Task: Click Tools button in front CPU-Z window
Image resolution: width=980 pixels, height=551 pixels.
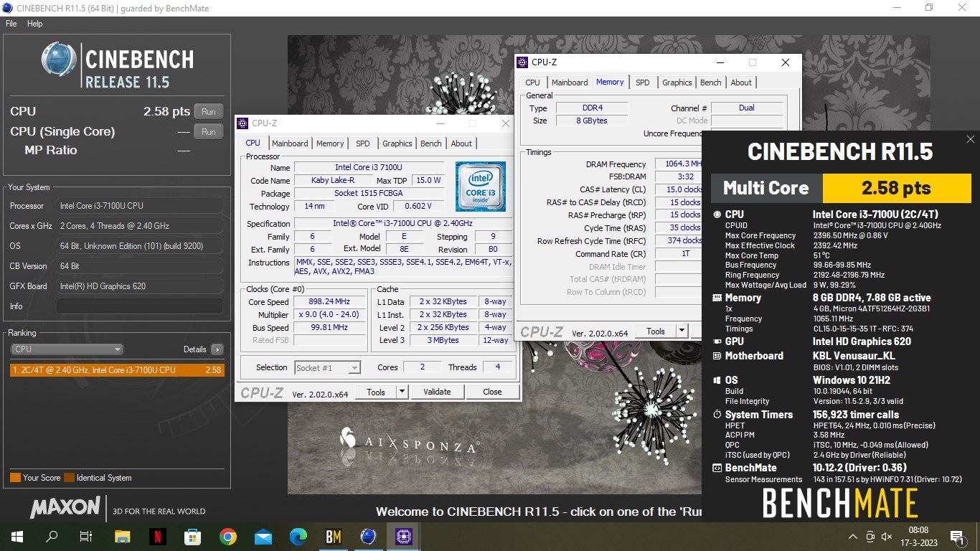Action: click(376, 392)
